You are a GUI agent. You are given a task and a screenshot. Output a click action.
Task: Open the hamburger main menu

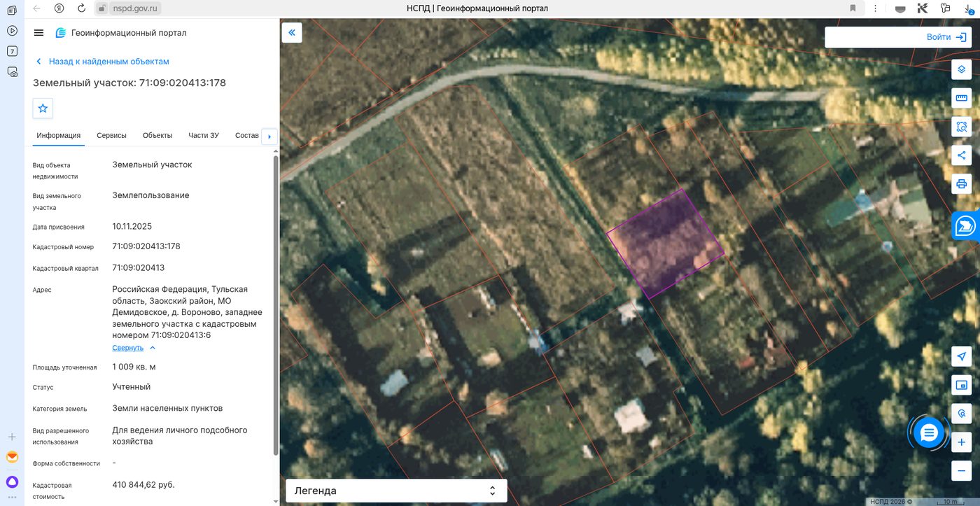[38, 33]
